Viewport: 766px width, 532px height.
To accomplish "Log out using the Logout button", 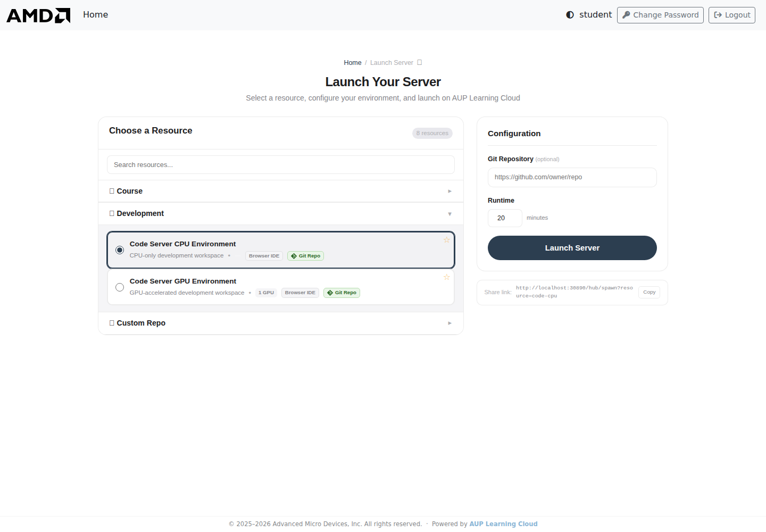I will coord(732,15).
